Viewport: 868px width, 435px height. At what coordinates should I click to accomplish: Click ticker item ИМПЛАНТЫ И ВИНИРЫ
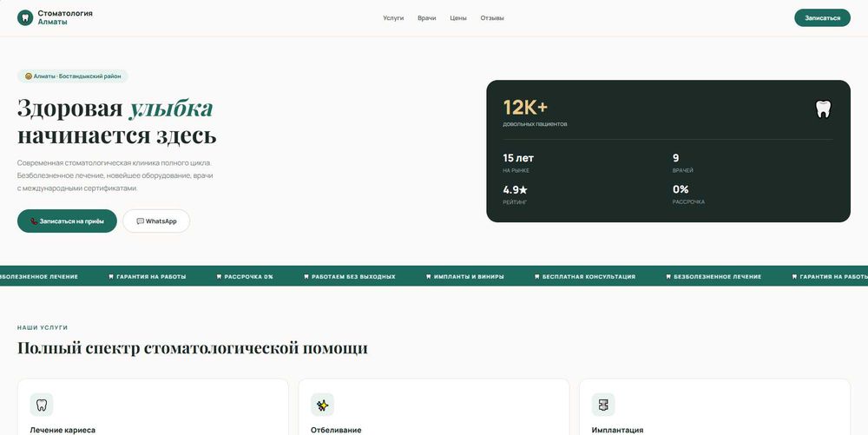465,276
